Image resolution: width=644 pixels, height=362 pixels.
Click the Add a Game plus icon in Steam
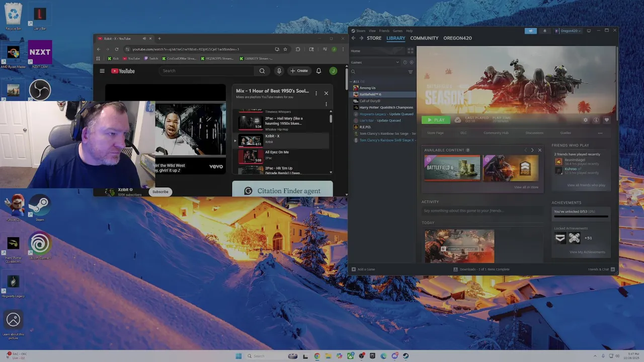(353, 269)
